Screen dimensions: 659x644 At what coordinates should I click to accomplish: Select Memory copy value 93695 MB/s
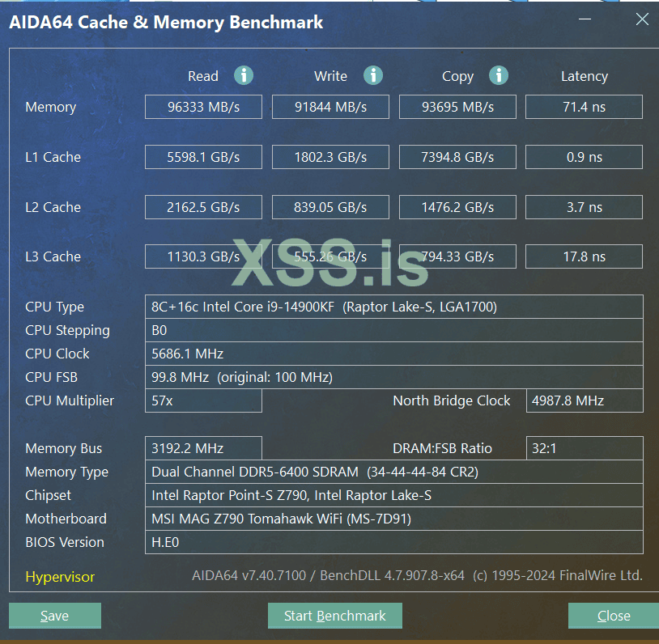tap(457, 107)
